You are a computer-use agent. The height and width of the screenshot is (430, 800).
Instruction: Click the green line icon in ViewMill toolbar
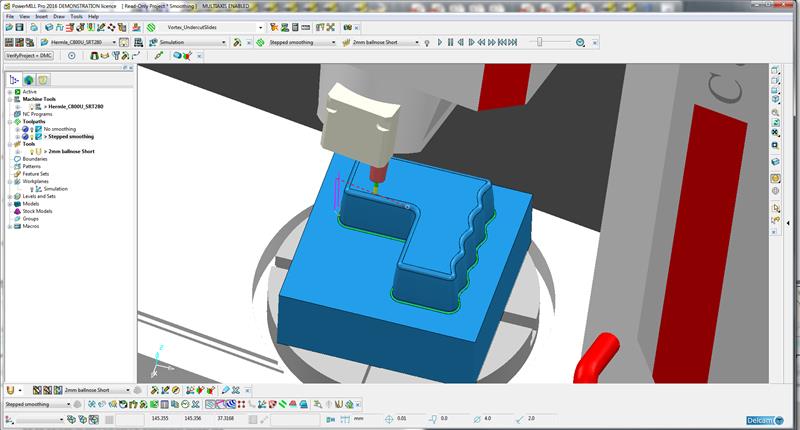pos(159,56)
